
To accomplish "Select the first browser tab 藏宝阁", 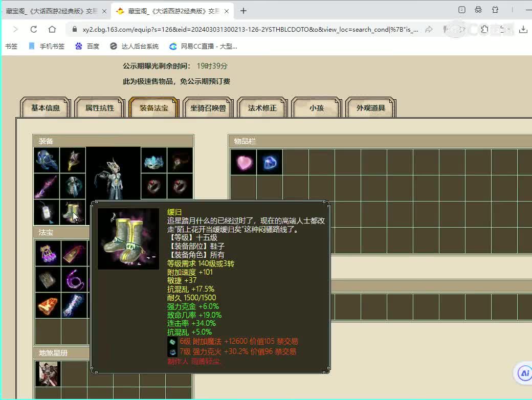I will (x=51, y=11).
